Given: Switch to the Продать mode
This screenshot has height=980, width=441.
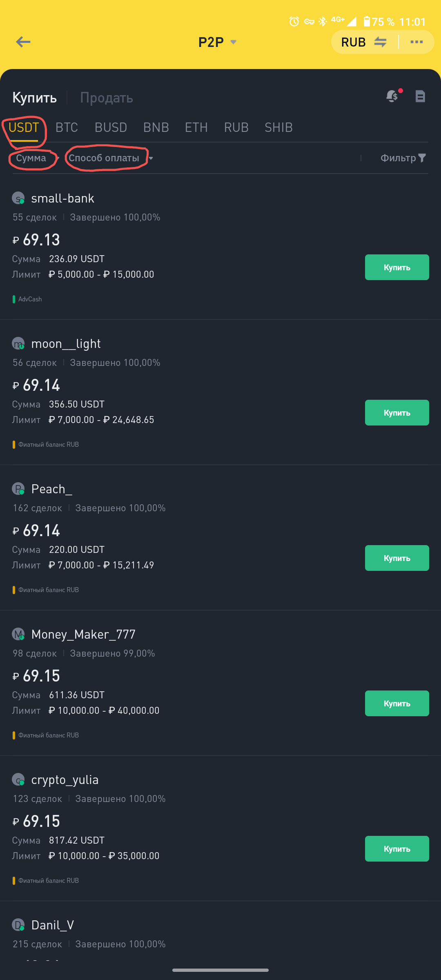Looking at the screenshot, I should 107,98.
